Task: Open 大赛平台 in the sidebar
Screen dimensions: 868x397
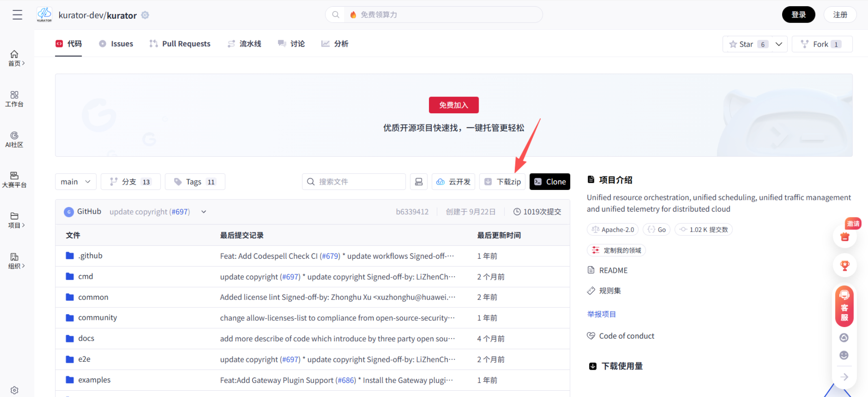Action: 15,180
